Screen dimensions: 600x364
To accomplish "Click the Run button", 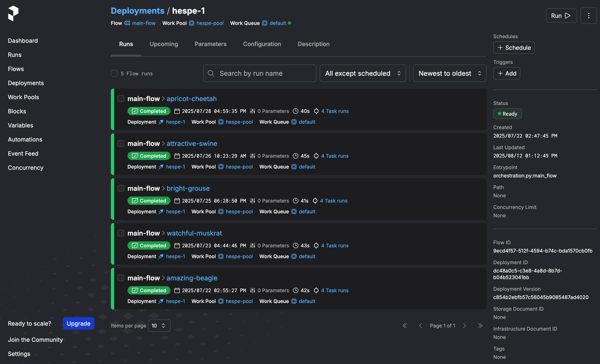I will 561,16.
